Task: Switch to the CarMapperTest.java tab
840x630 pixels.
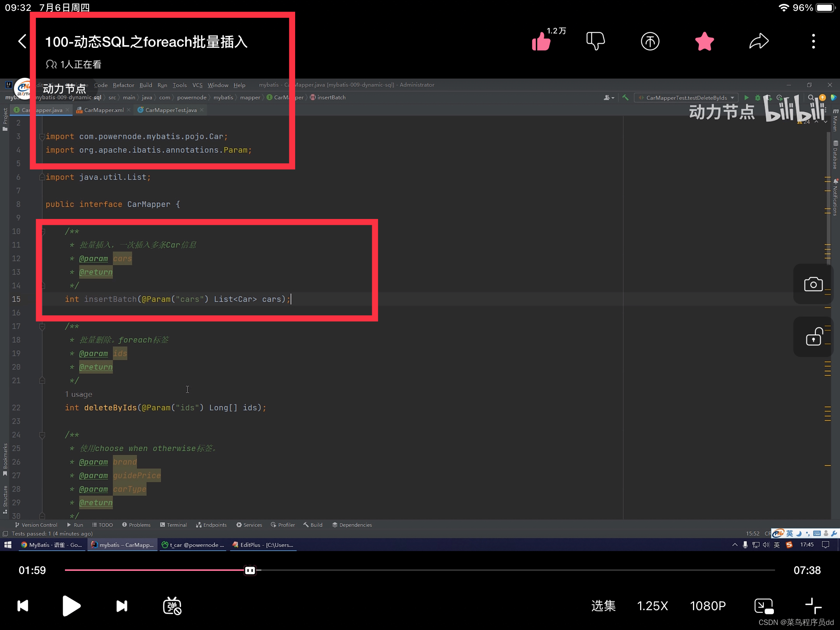Action: [171, 110]
